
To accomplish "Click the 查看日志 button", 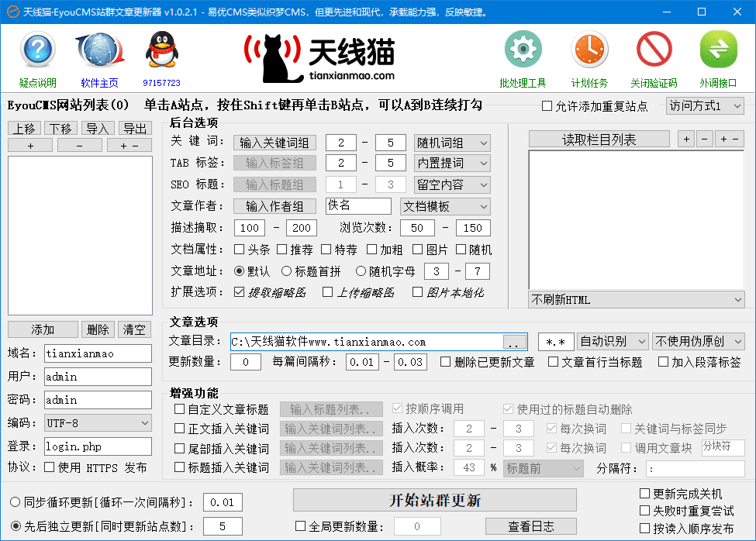I will [531, 526].
